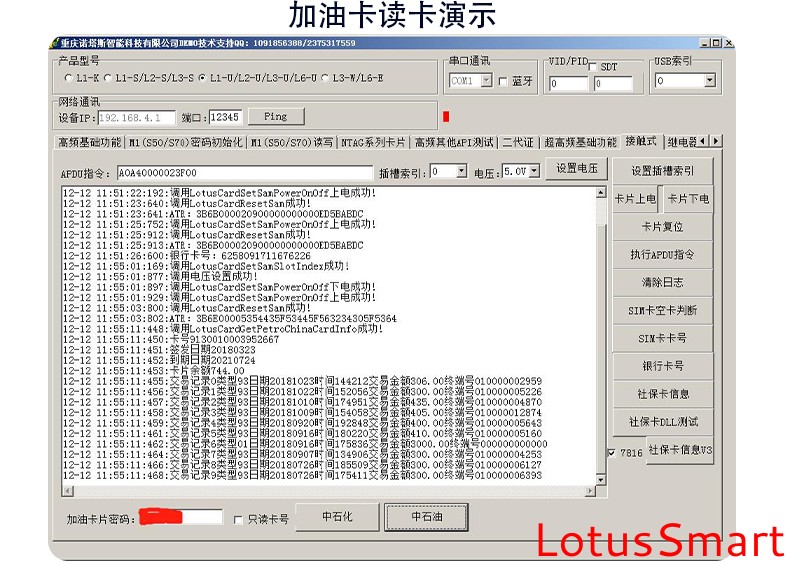Click the 社保卡DLL测试 button
Screen dimensions: 790x565
pos(663,422)
